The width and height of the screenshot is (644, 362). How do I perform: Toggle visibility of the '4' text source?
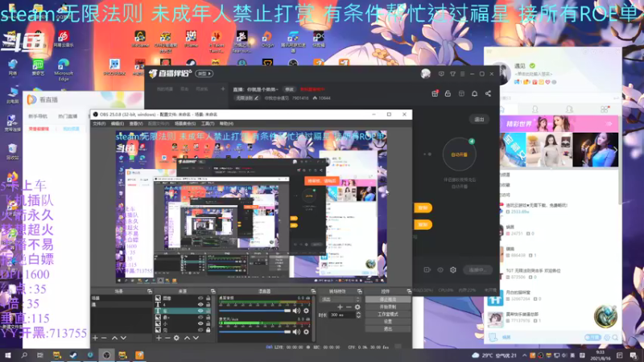tap(200, 305)
